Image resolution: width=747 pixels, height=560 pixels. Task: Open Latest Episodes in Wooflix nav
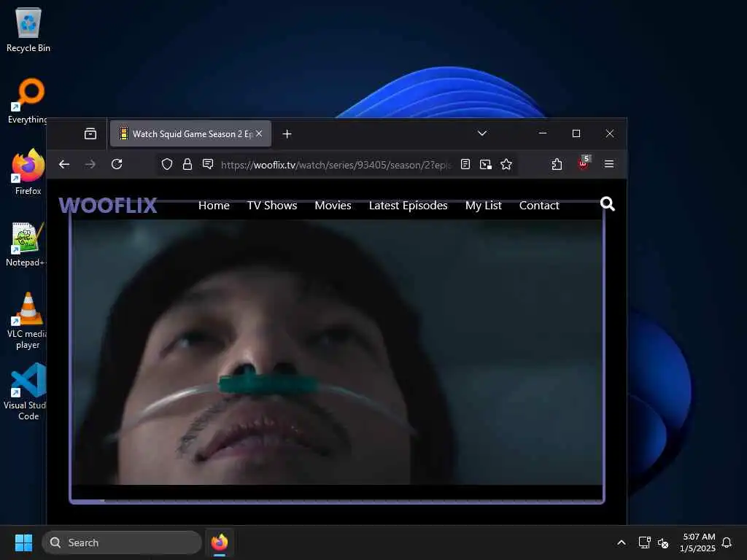409,205
